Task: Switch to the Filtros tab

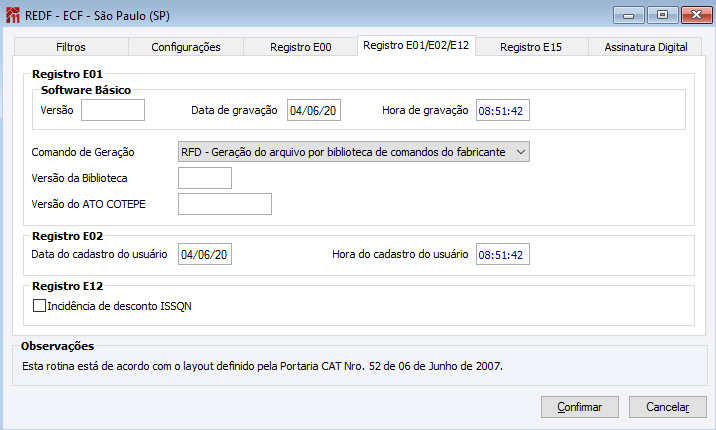Action: (x=71, y=47)
